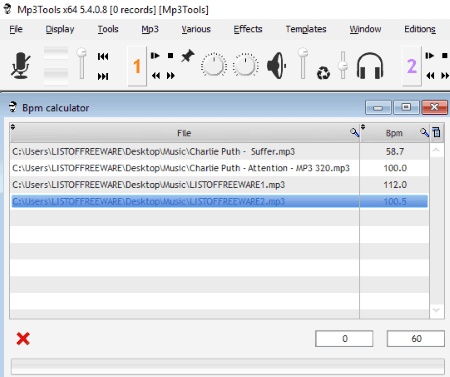Play deck 1 with the play button
450x377 pixels.
point(155,56)
